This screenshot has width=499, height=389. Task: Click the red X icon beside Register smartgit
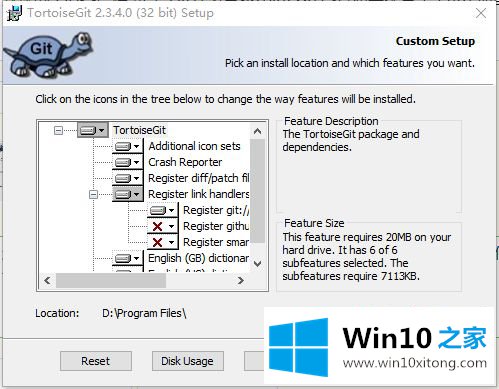pos(157,242)
